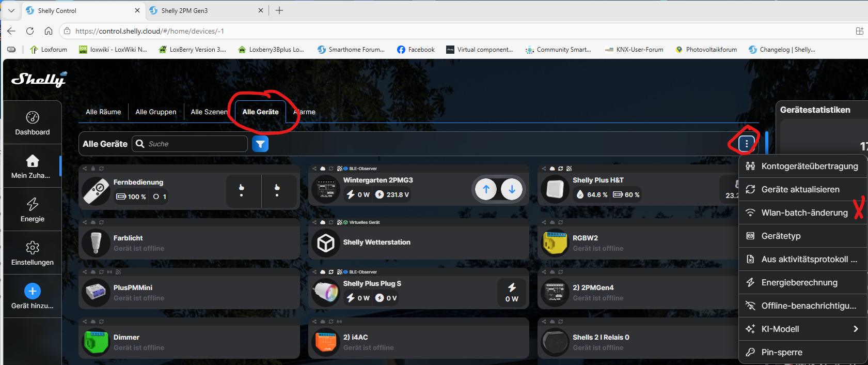
Task: Toggle the Shelly Plus Plug S power button
Action: 512,293
